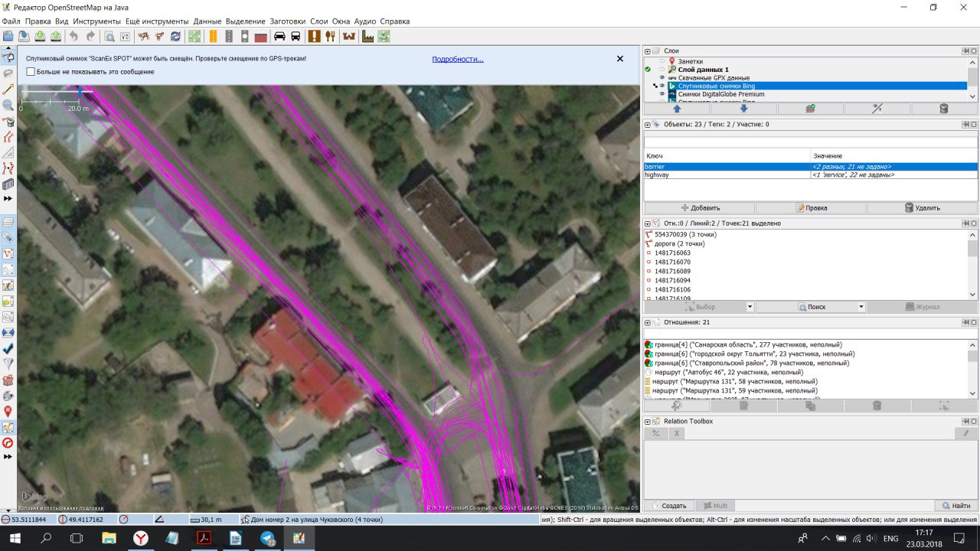Viewport: 980px width, 551px height.
Task: Activate the zoom magnifier tool in left toolbar
Action: click(x=8, y=105)
